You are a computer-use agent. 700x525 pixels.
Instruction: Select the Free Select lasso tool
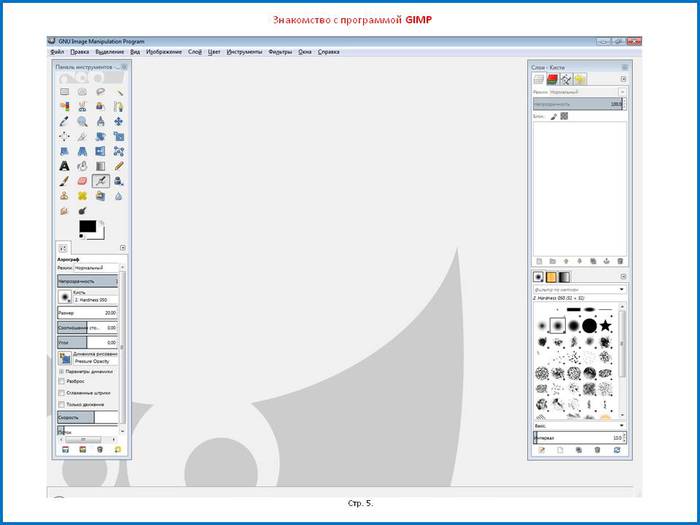[x=100, y=92]
